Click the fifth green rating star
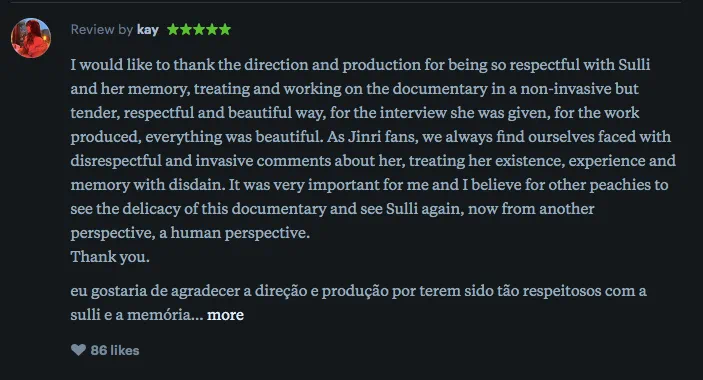The width and height of the screenshot is (703, 380). (x=225, y=30)
